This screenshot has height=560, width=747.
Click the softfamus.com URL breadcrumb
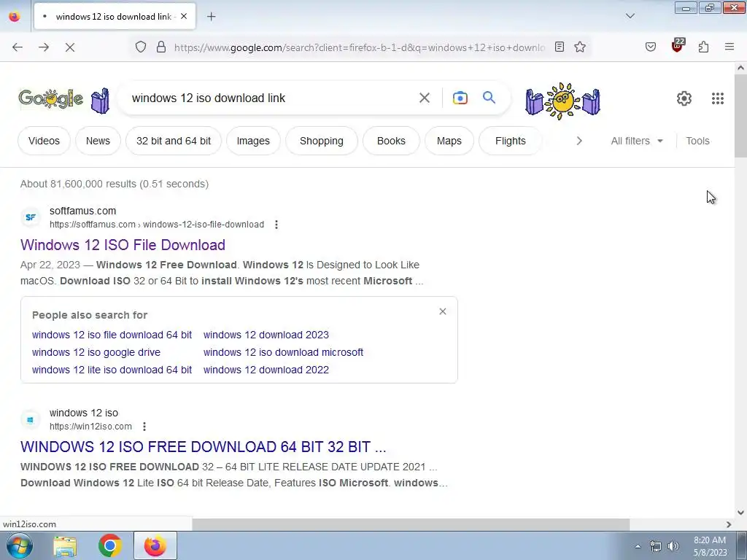pos(157,225)
